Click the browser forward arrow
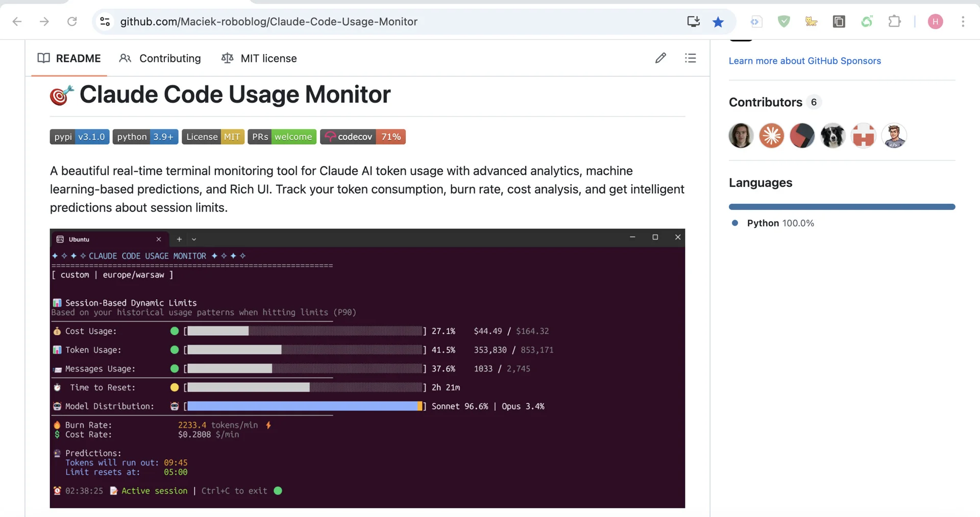Image resolution: width=980 pixels, height=517 pixels. coord(44,21)
